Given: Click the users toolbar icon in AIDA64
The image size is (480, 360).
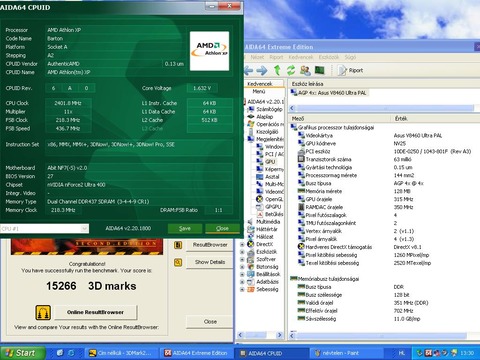Looking at the screenshot, I should (x=305, y=70).
